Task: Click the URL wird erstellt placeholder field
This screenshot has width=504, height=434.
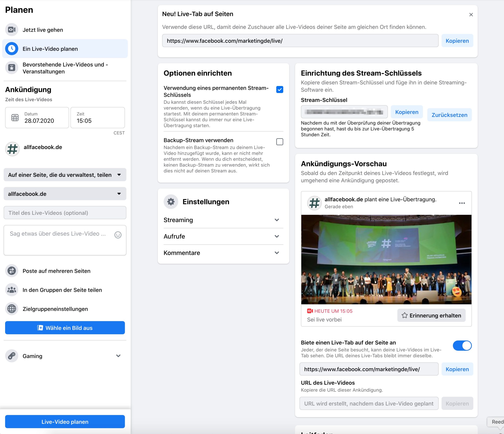Action: tap(369, 403)
